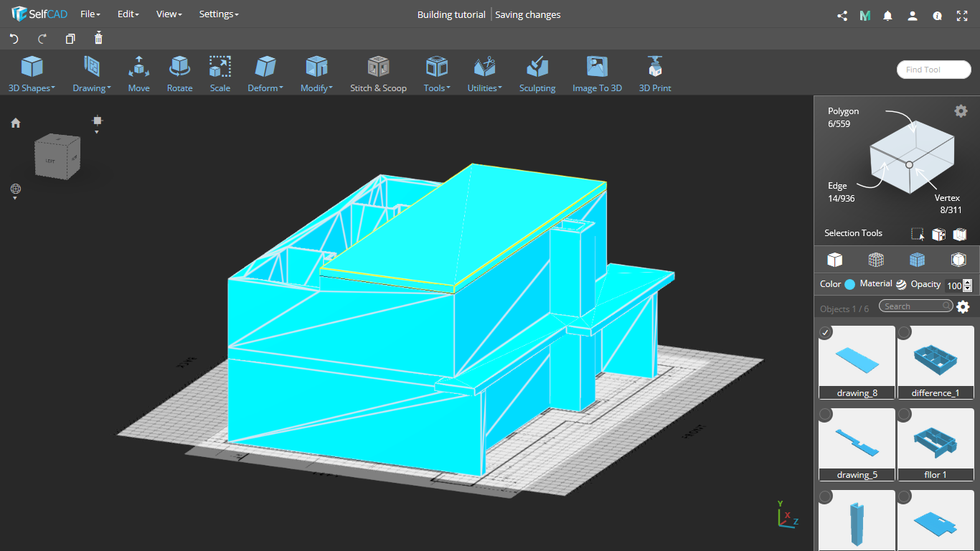Screen dimensions: 980x551
Task: Open the Modify dropdown
Action: tap(316, 75)
